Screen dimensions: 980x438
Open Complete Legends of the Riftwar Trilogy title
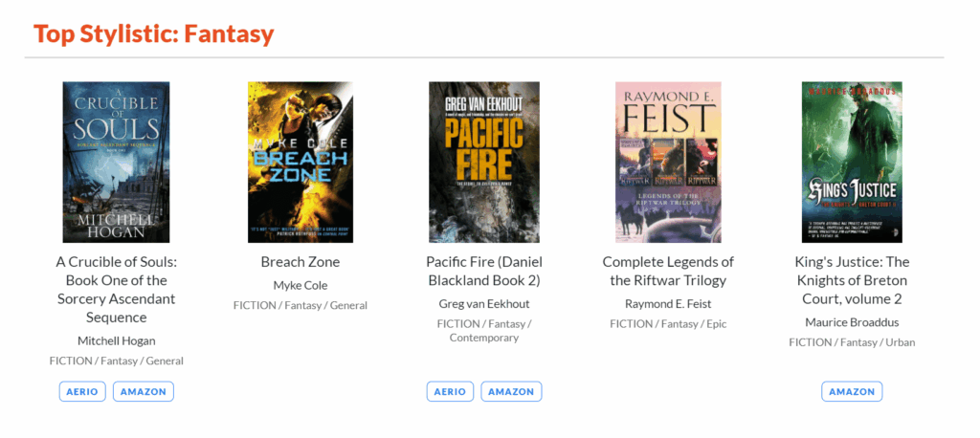click(668, 271)
